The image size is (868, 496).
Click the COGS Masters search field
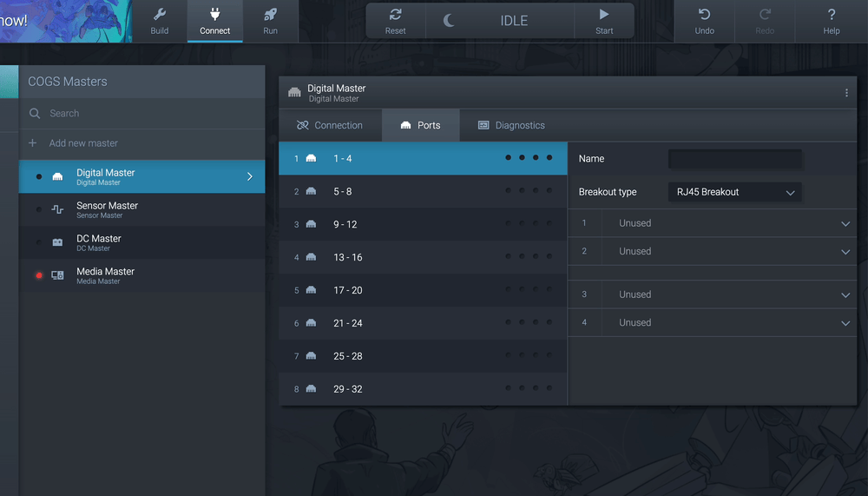(142, 113)
